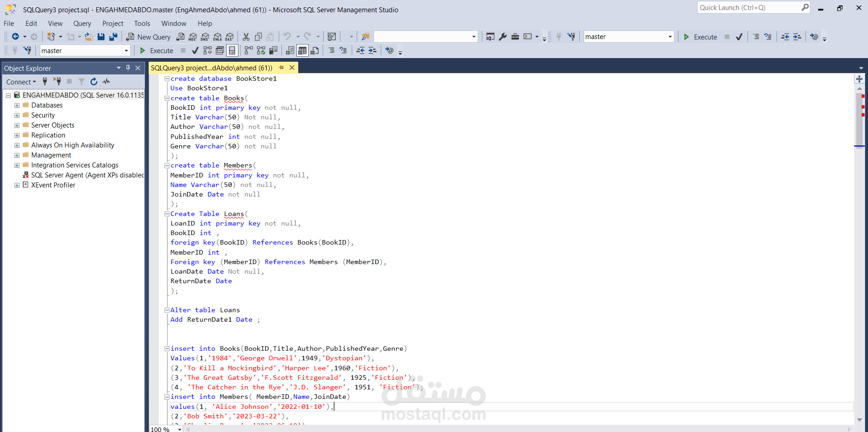Toggle Include Client Statistics
868x432 pixels.
point(273,50)
